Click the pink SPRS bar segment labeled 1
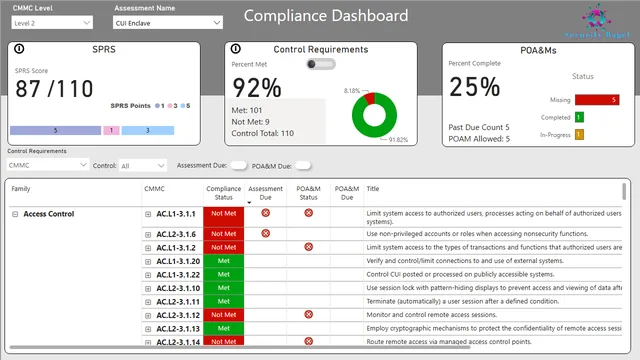 (x=111, y=130)
